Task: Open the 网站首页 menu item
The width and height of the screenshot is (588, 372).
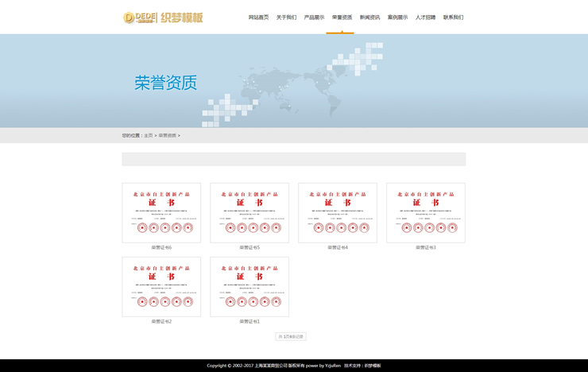Action: pos(258,17)
